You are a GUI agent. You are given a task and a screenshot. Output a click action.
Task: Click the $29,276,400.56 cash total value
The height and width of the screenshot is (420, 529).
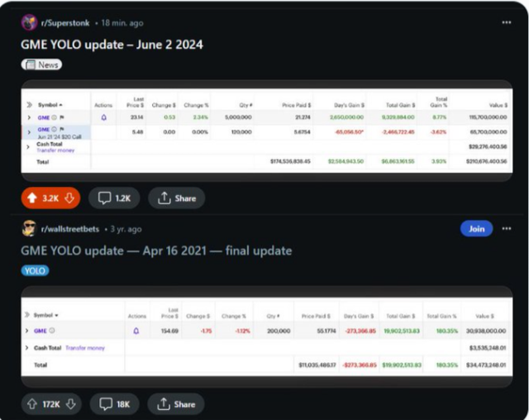click(x=488, y=146)
